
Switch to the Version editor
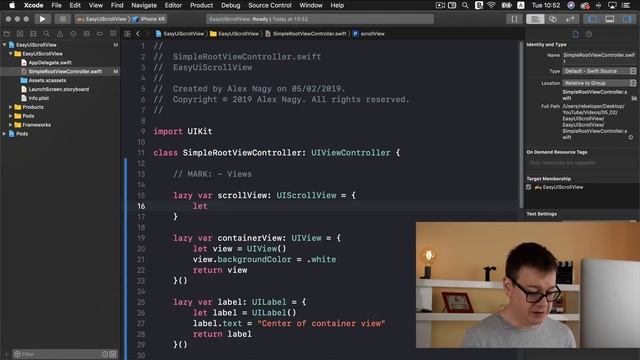coord(570,19)
